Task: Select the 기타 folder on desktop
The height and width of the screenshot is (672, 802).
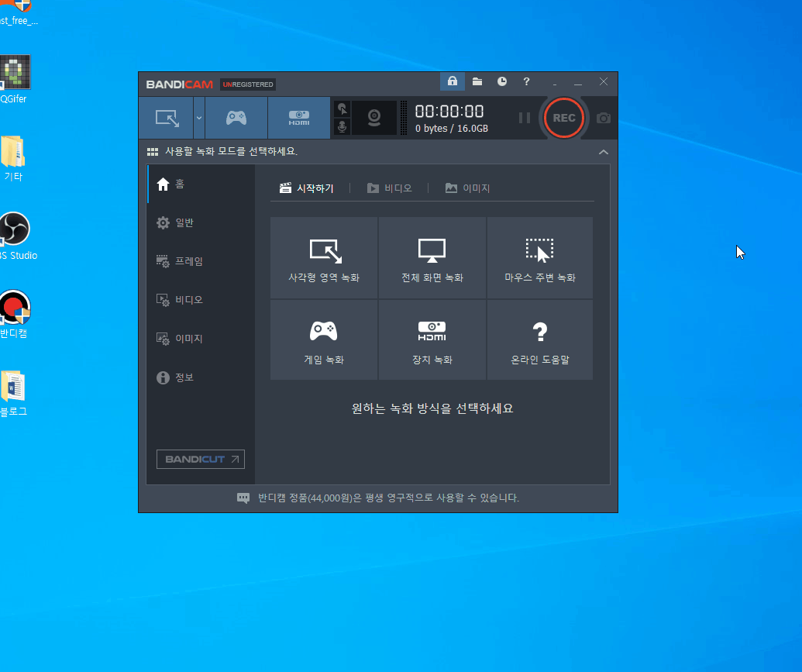Action: (x=13, y=159)
